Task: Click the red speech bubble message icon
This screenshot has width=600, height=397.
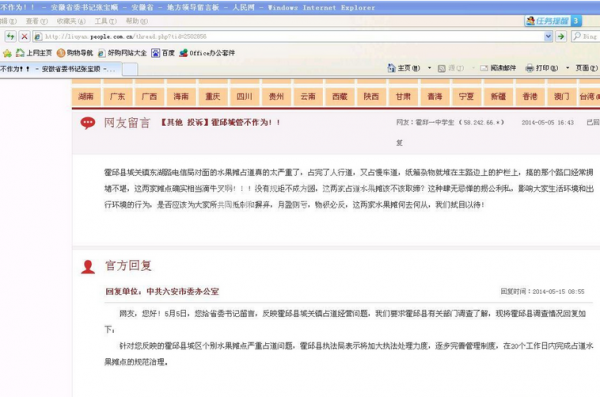Action: point(88,123)
